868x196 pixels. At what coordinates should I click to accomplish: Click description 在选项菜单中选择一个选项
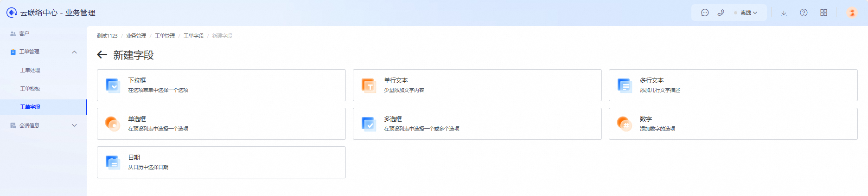(x=158, y=90)
